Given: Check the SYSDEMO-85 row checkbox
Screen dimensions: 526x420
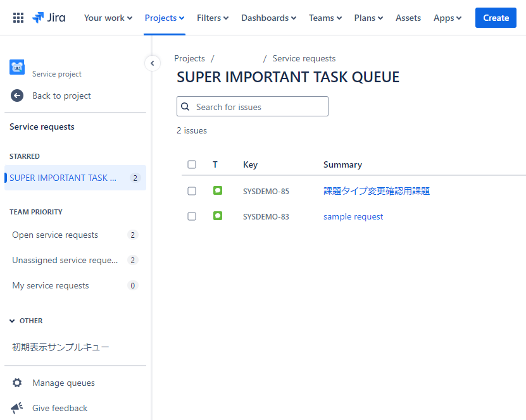Looking at the screenshot, I should [x=192, y=191].
